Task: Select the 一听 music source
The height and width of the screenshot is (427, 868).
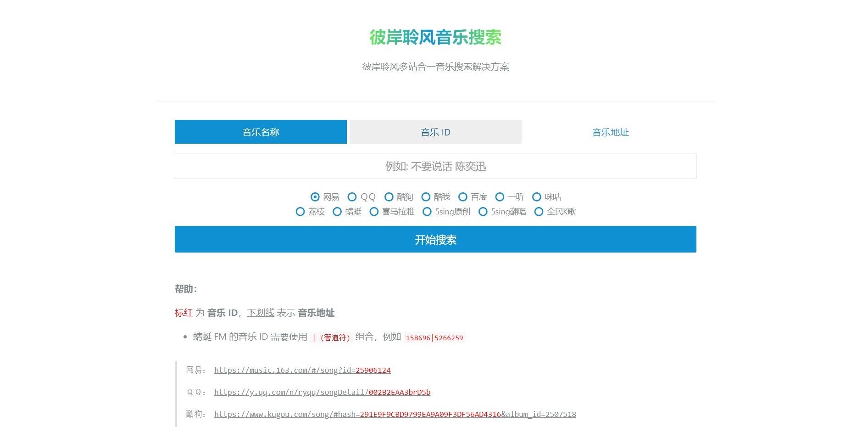Action: 500,197
